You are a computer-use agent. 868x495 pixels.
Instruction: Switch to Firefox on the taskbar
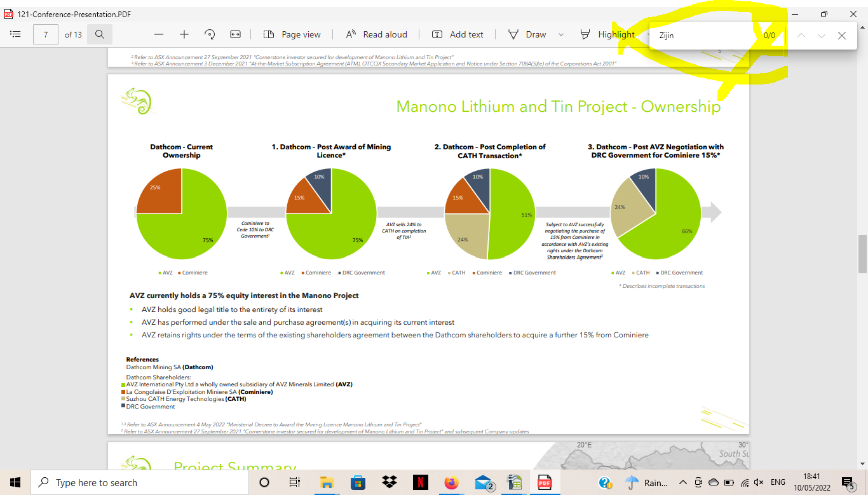451,482
